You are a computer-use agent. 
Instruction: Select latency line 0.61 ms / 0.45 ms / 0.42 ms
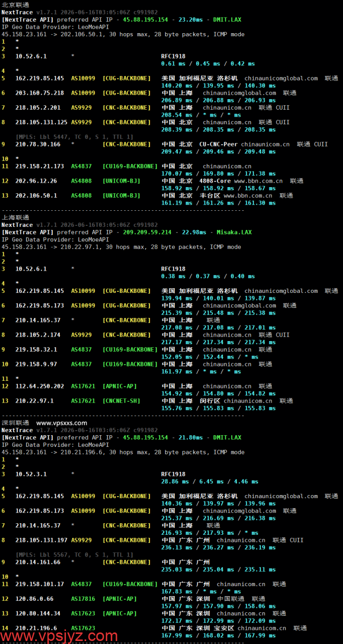click(208, 64)
